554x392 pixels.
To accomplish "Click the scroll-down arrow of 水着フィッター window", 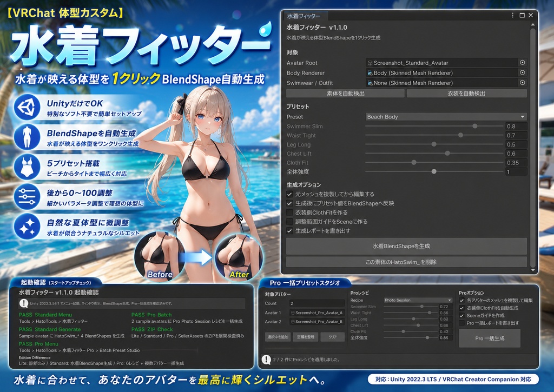I will pos(533,270).
